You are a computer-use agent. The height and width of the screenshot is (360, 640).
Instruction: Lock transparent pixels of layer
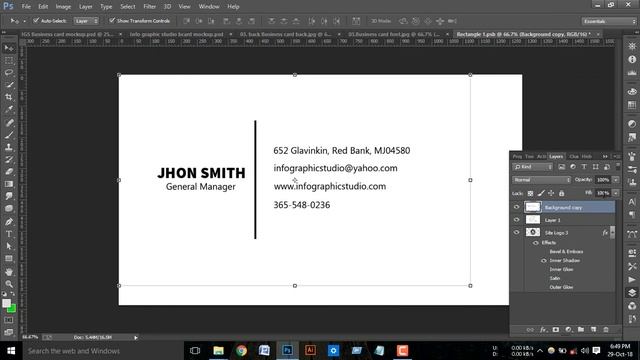point(530,193)
